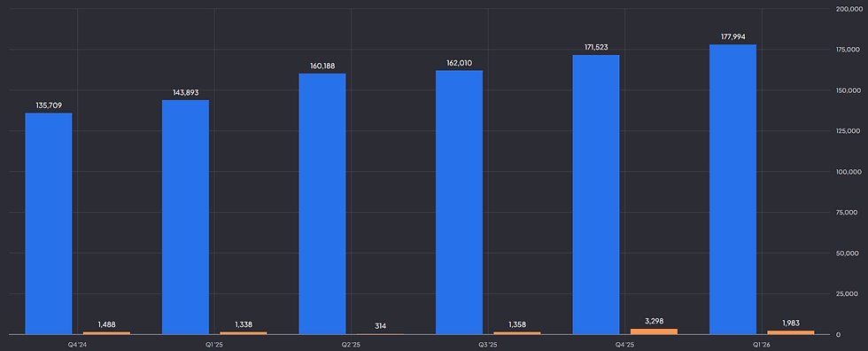Click the blue bar labeled 171,523
This screenshot has width=868, height=351.
pos(595,194)
